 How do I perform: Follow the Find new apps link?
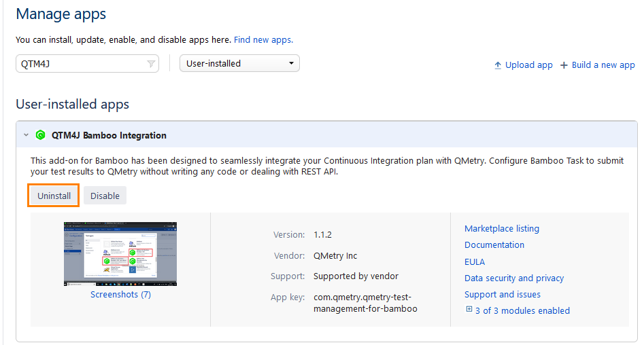tap(263, 40)
